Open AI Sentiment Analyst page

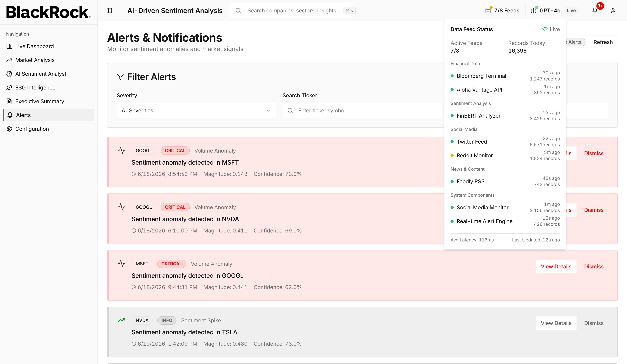coord(49,74)
